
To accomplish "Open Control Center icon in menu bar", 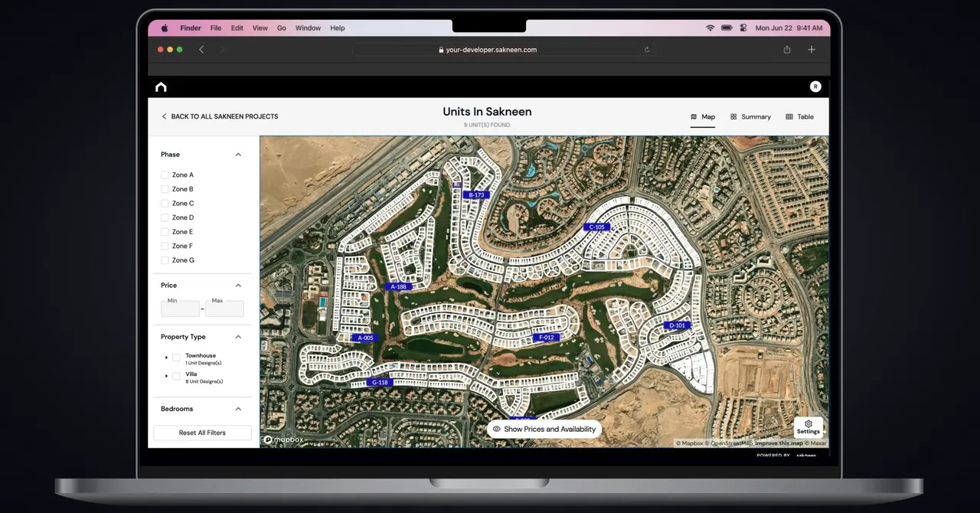I will coord(743,28).
